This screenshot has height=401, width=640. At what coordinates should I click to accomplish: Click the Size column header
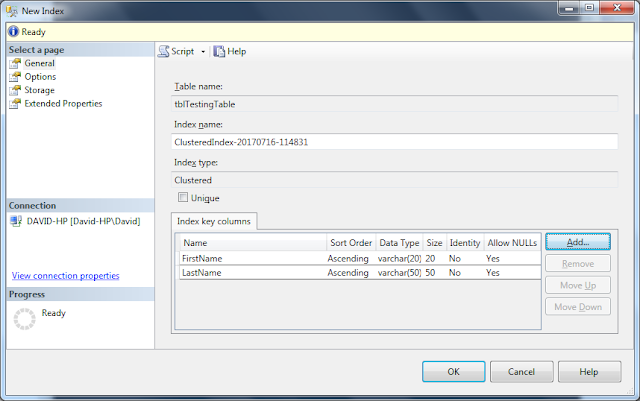435,243
